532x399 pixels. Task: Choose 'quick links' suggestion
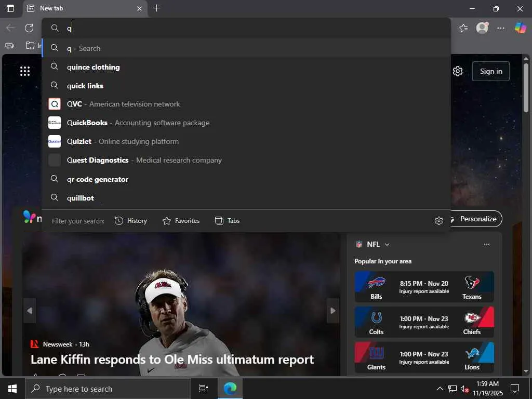(247, 86)
